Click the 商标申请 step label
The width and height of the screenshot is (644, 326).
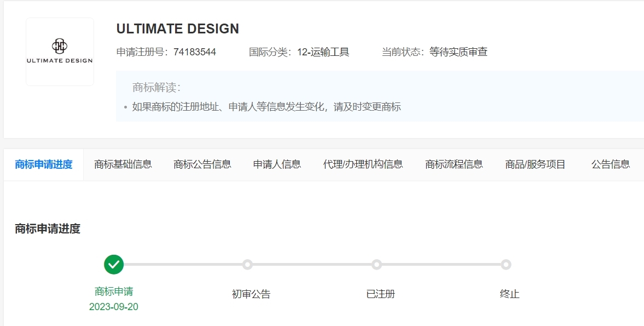[114, 291]
